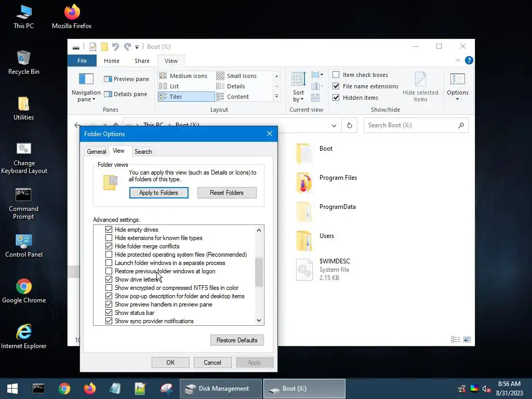Screen dimensions: 532x399
Task: Collapse the ribbon with the chevron
Action: click(x=457, y=60)
